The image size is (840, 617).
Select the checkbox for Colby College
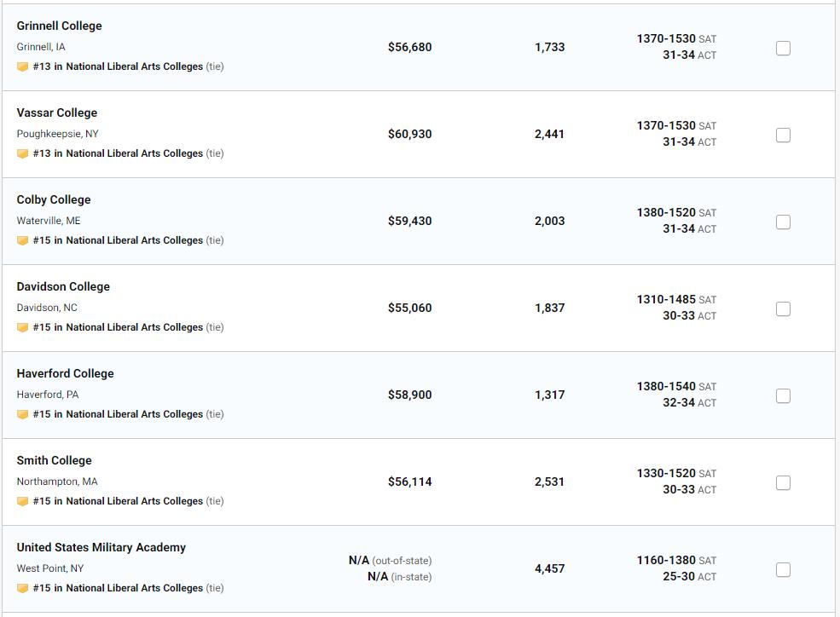tap(783, 222)
